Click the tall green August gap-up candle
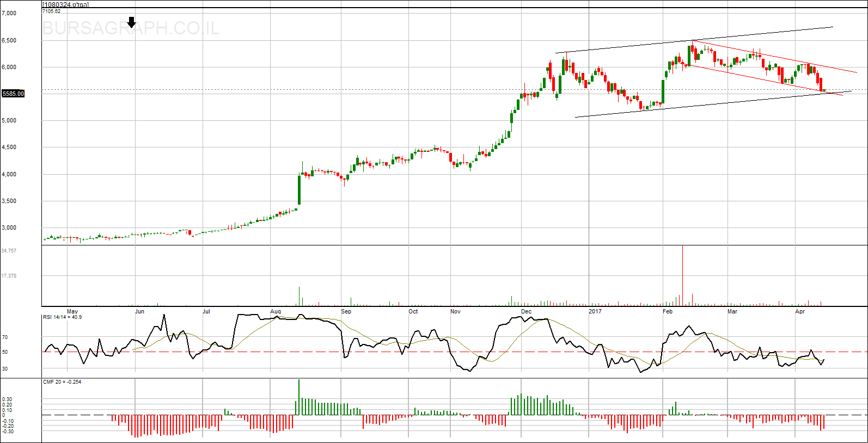 click(299, 189)
